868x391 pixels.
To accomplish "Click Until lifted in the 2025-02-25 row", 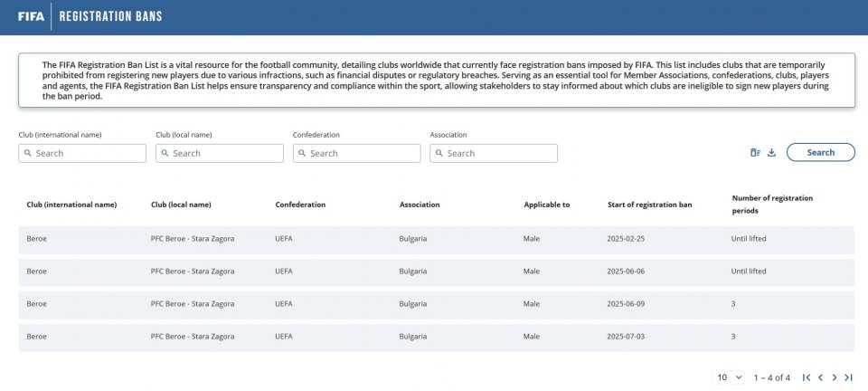I will pyautogui.click(x=749, y=239).
